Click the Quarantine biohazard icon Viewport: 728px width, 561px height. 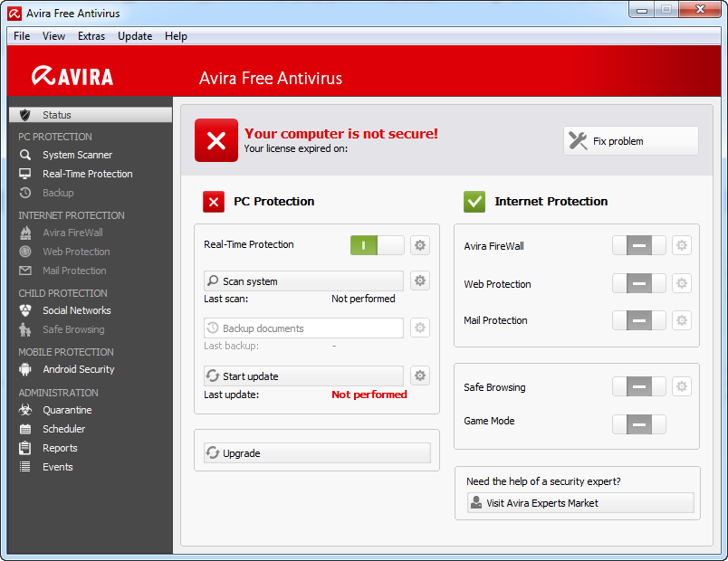(25, 410)
